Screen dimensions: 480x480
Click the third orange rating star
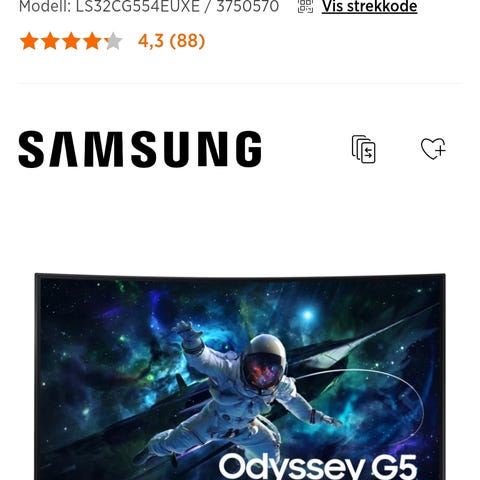click(71, 41)
